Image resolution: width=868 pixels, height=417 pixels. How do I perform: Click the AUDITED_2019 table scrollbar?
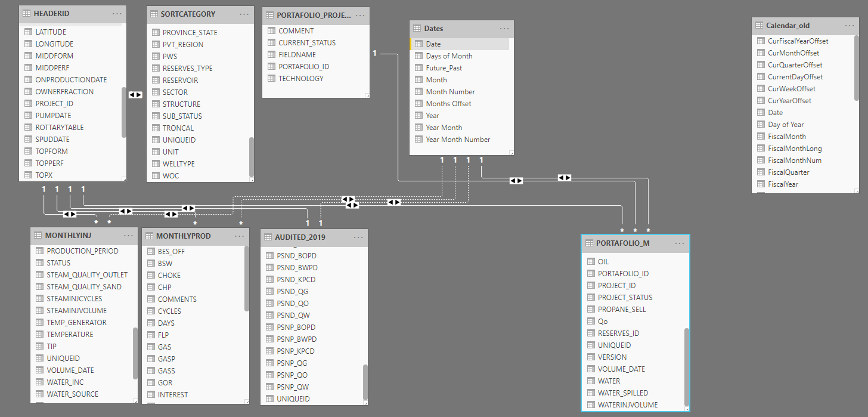click(x=365, y=382)
